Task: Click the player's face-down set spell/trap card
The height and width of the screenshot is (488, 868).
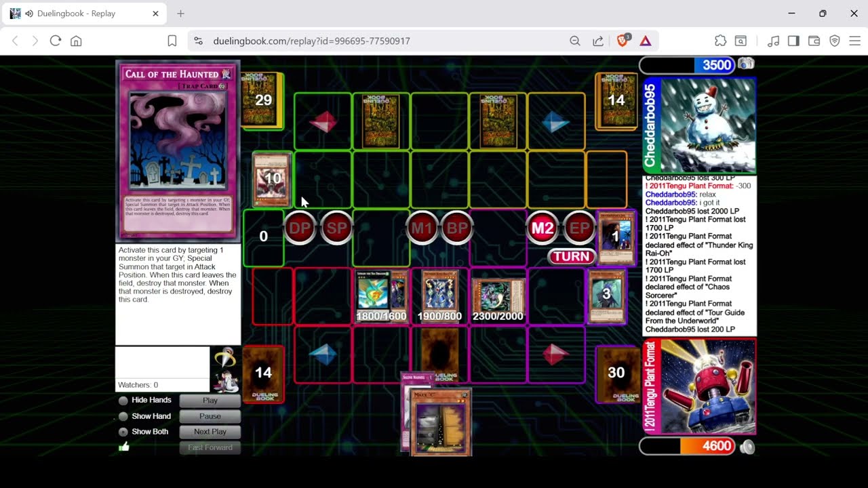Action: (440, 355)
